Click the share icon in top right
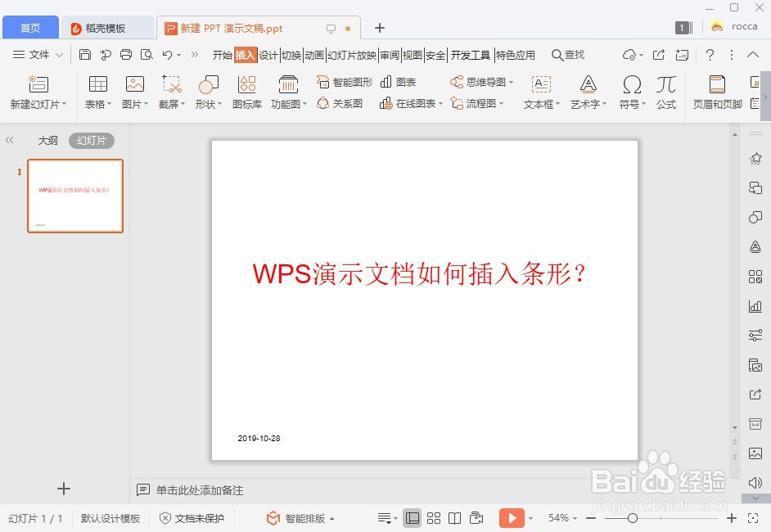Screen dimensions: 771x532 (658, 55)
